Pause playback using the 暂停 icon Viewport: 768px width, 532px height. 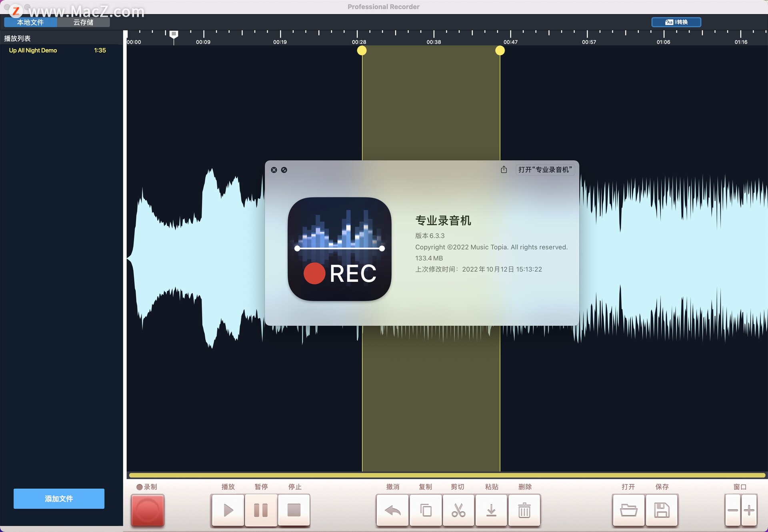tap(261, 510)
